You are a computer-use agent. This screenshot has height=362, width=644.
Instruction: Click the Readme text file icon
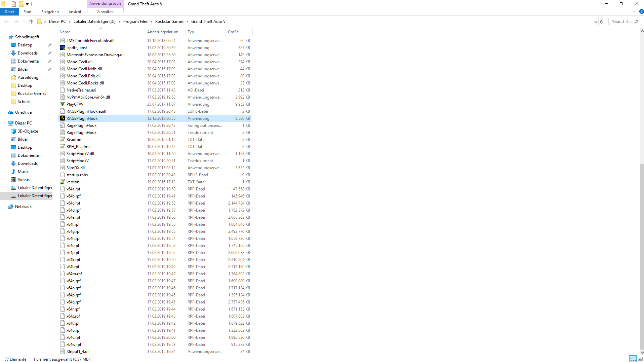tap(62, 140)
